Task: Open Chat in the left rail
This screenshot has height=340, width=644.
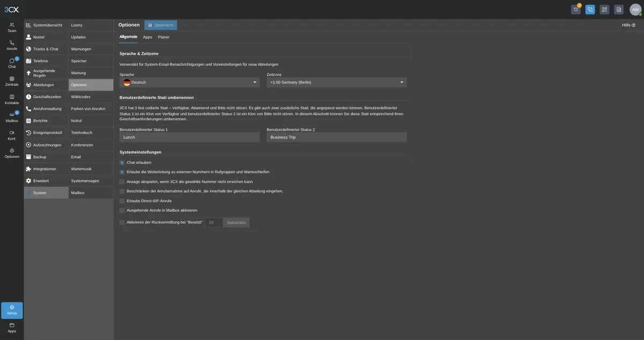Action: tap(12, 63)
